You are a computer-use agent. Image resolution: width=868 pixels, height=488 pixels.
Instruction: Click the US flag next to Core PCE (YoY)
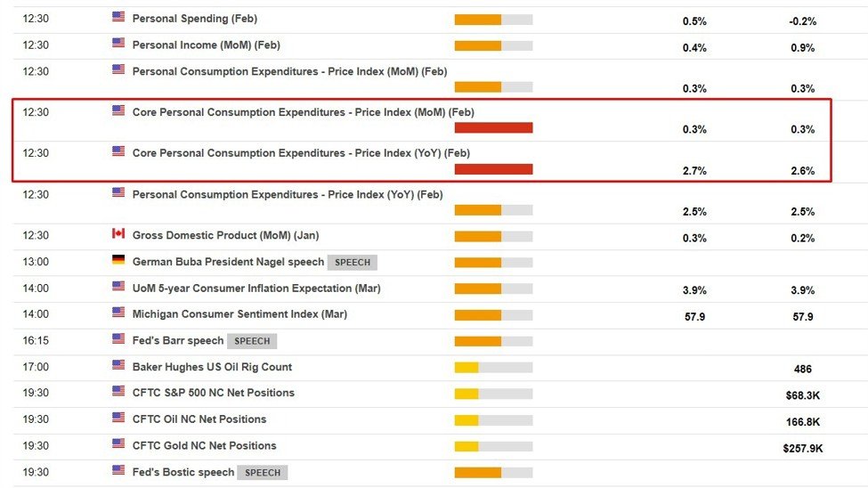pyautogui.click(x=118, y=151)
